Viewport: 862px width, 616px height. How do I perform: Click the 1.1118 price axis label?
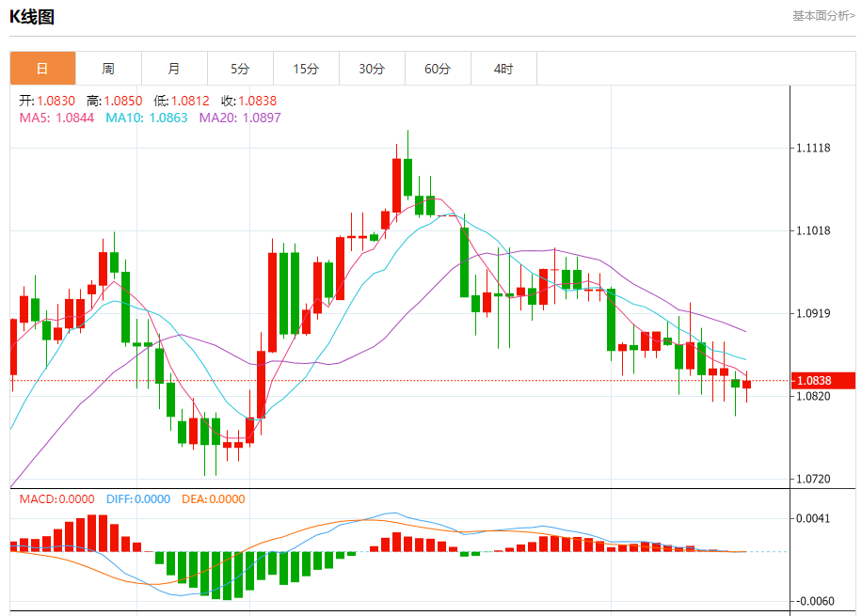pos(814,148)
